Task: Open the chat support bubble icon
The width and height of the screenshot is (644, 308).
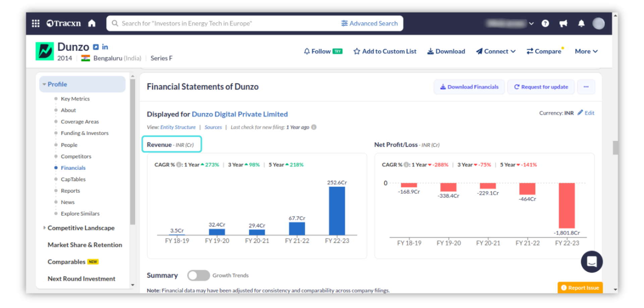Action: [591, 262]
